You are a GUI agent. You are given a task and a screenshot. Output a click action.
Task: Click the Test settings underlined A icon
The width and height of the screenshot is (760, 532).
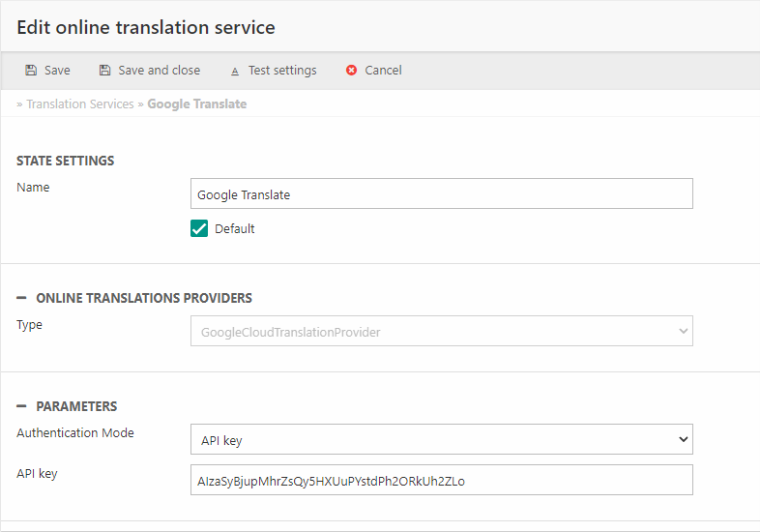point(235,71)
